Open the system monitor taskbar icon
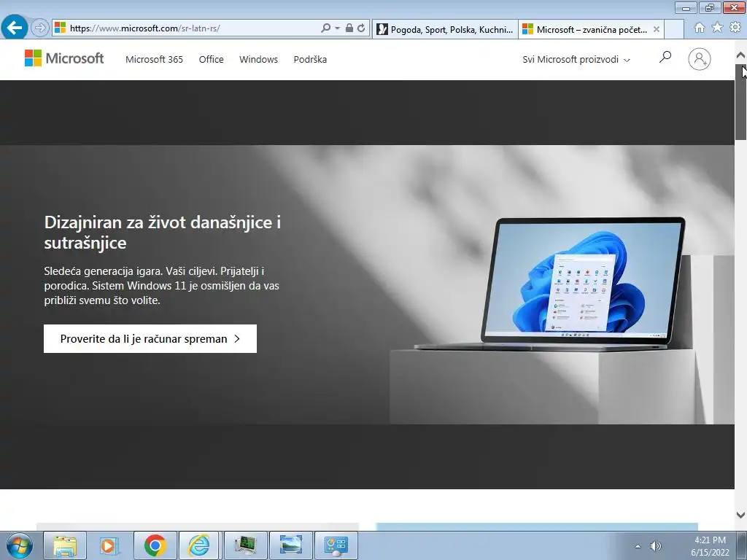 pyautogui.click(x=245, y=545)
